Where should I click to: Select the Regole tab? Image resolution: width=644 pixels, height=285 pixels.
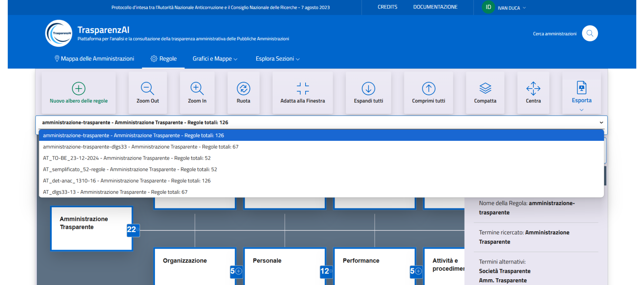click(163, 59)
